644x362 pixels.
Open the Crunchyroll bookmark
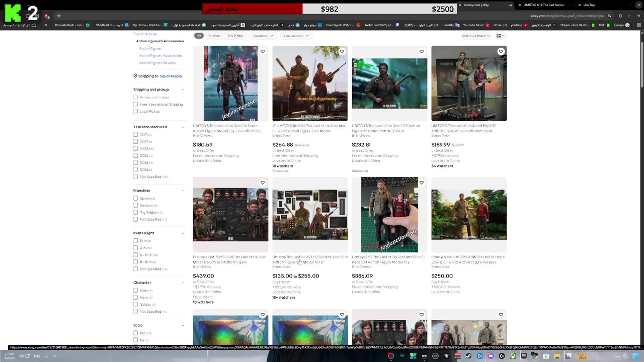(x=342, y=25)
